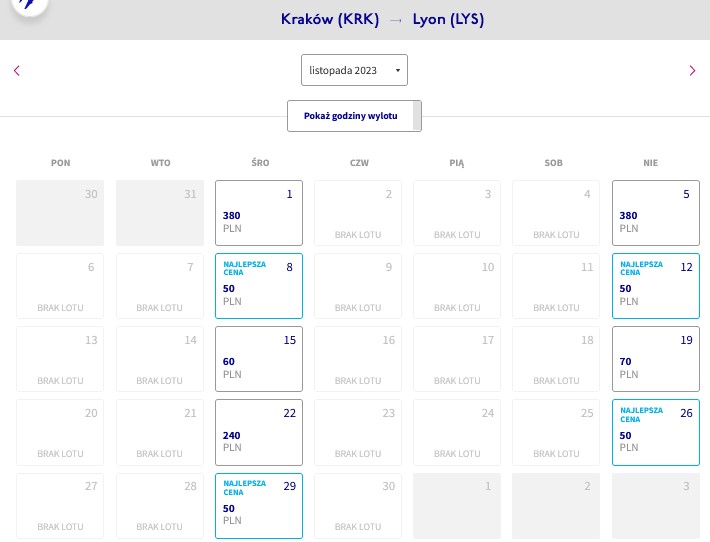Click November 14 BRAK LOTU cell

(x=160, y=359)
